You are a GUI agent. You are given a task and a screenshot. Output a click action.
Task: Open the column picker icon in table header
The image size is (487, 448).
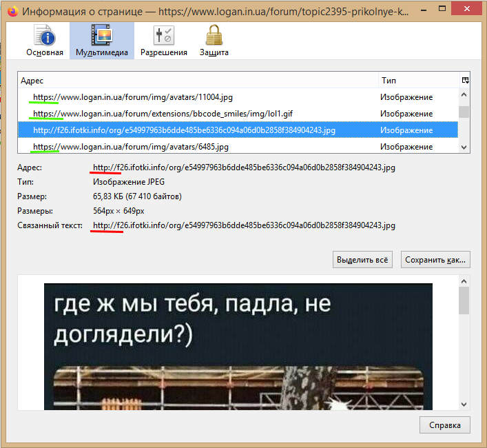click(x=465, y=81)
